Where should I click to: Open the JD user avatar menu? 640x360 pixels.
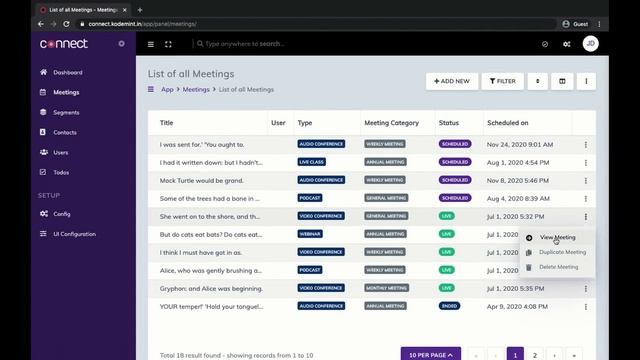tap(590, 44)
